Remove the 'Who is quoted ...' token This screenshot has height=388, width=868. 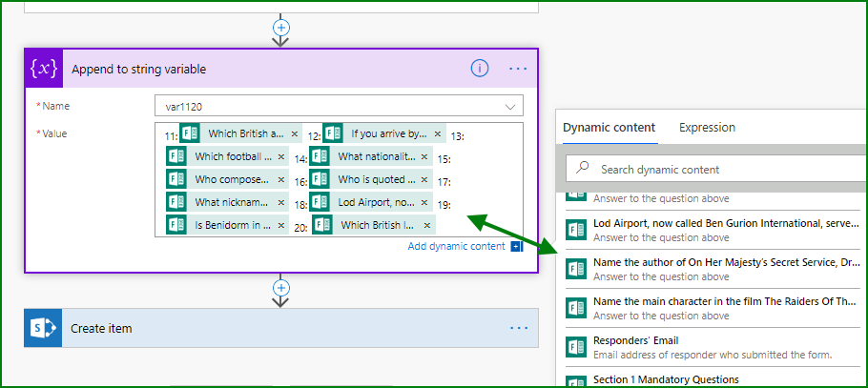(424, 180)
